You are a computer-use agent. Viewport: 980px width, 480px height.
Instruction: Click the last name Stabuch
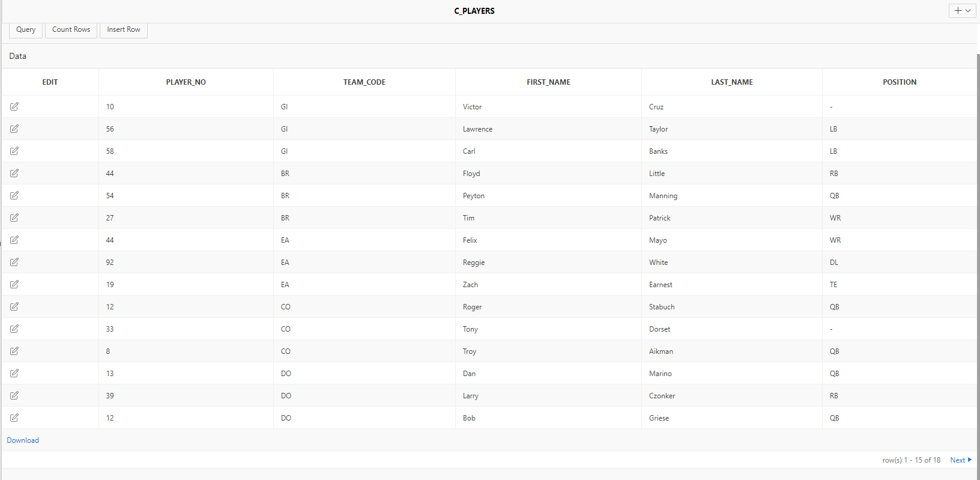click(662, 307)
